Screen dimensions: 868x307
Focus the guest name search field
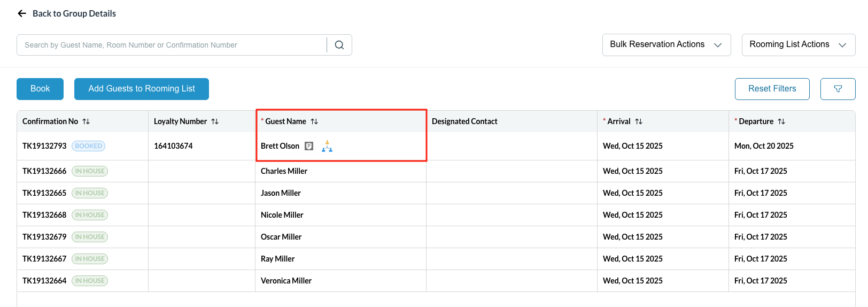[171, 45]
